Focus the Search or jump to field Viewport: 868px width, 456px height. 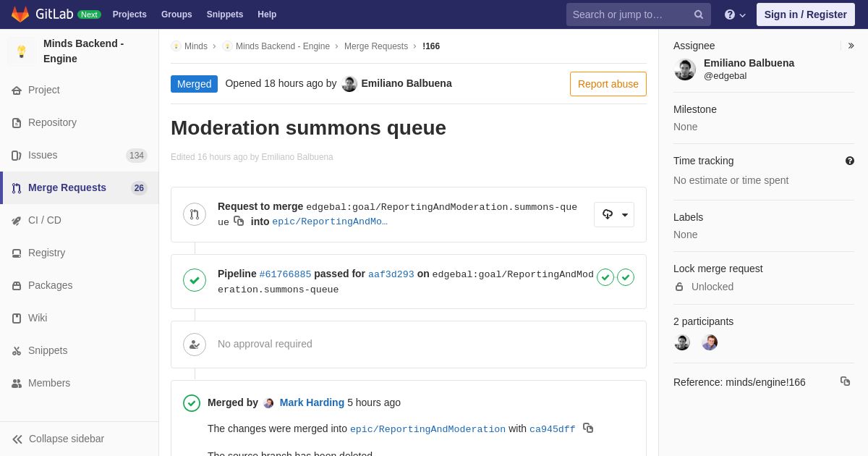click(x=639, y=14)
